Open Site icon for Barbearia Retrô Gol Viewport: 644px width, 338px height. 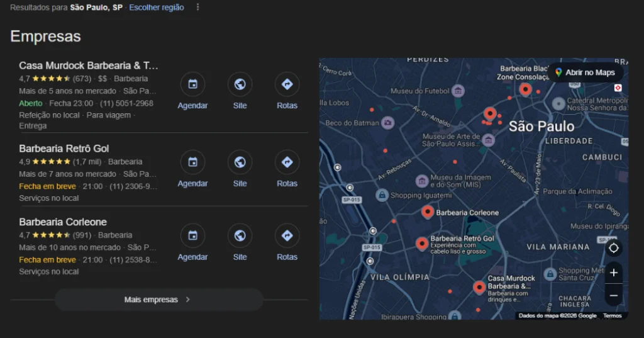click(240, 162)
